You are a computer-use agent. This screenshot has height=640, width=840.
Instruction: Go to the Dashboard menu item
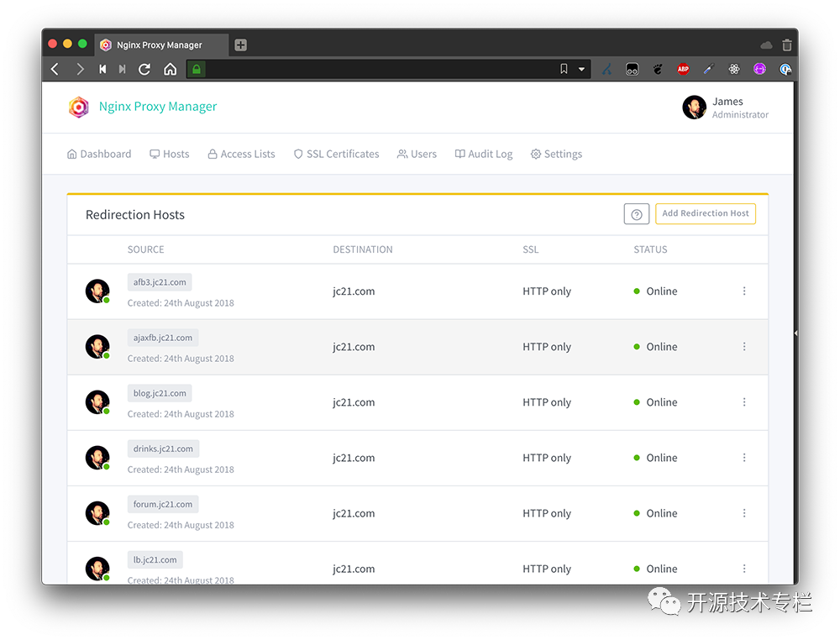(x=99, y=155)
